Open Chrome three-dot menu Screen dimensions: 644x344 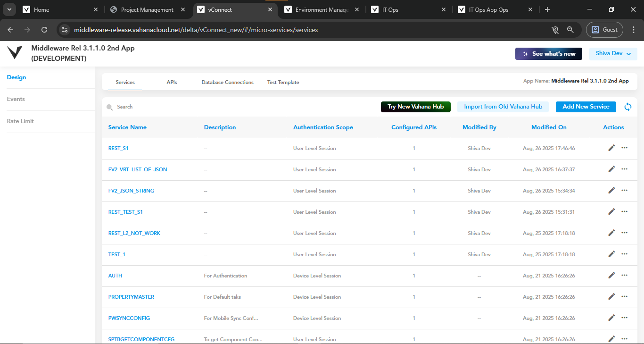click(633, 30)
